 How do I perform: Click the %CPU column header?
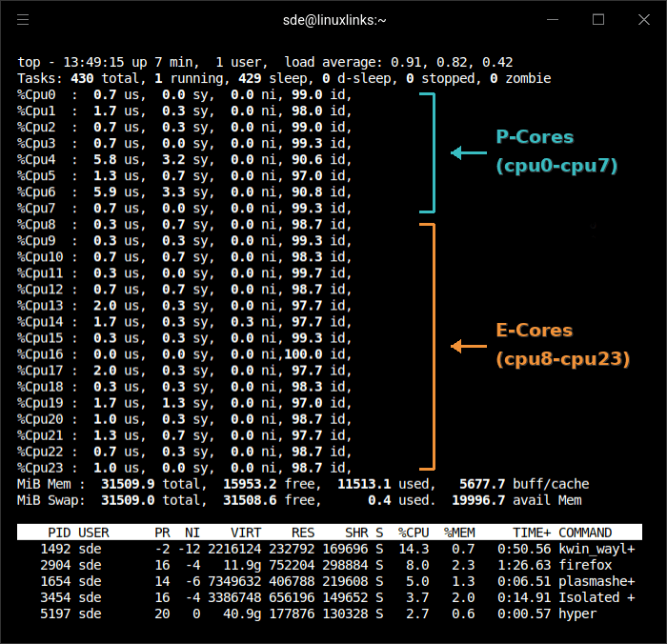[414, 533]
